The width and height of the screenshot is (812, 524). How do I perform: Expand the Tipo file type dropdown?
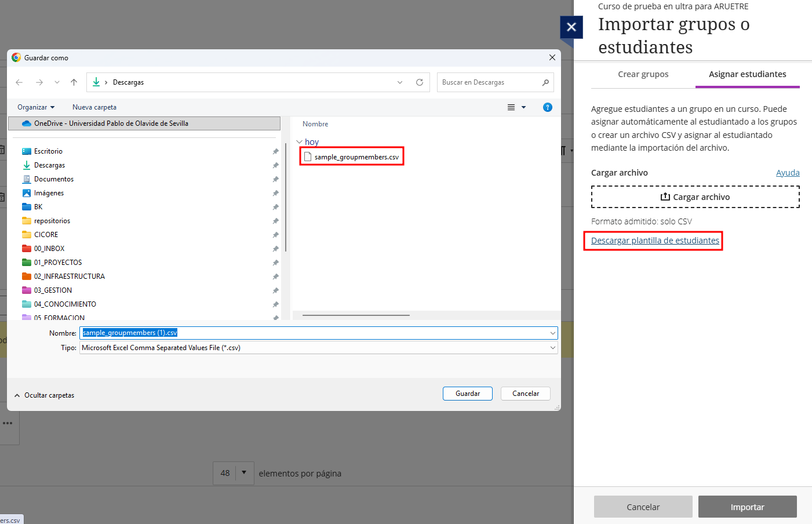[552, 348]
